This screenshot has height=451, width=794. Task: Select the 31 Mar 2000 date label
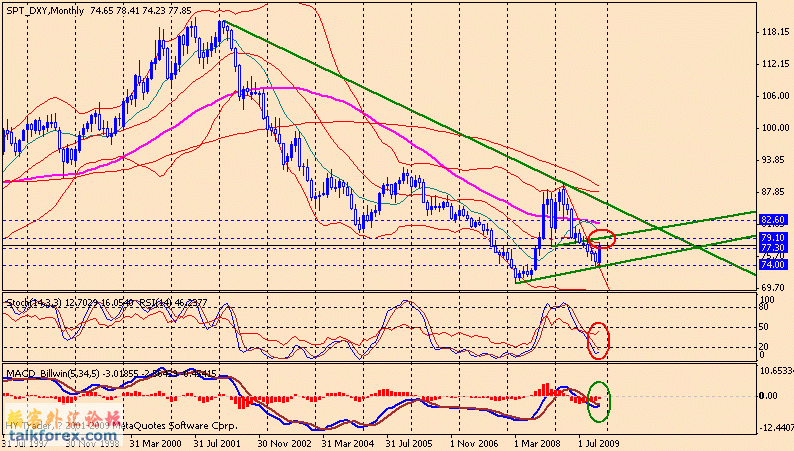155,443
